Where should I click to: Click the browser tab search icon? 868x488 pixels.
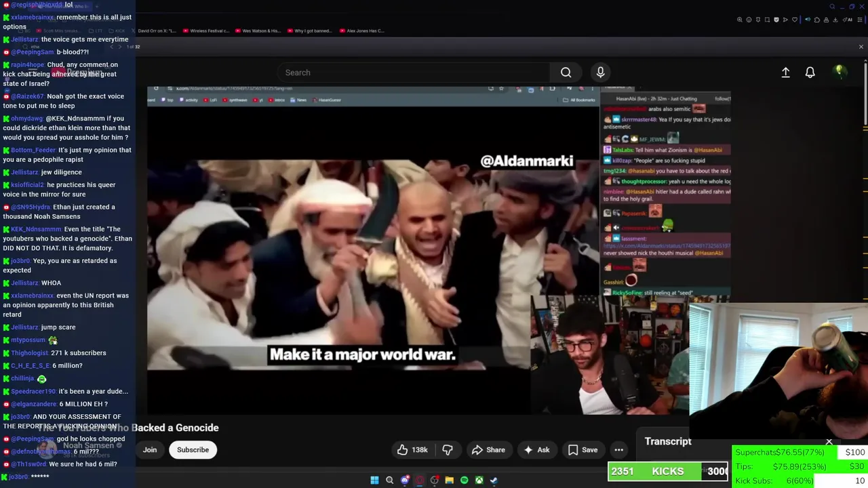click(832, 7)
